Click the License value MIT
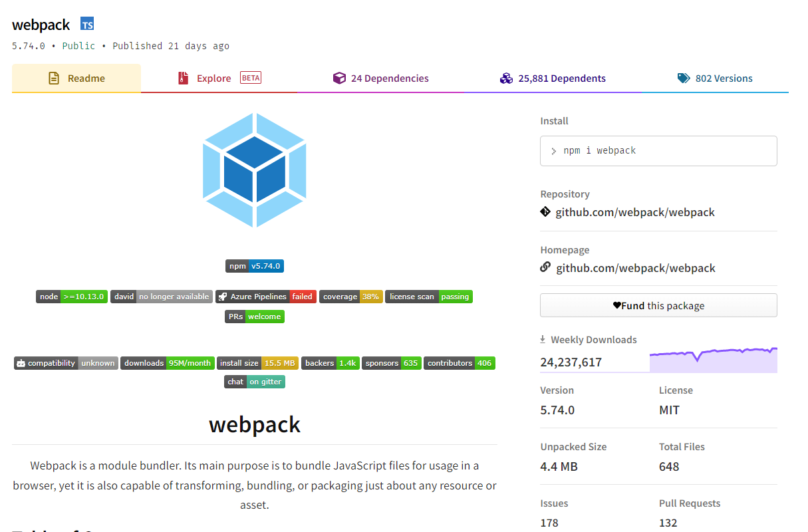Screen dimensions: 808x532 669,410
